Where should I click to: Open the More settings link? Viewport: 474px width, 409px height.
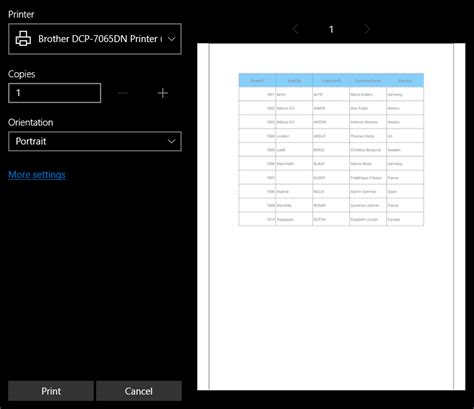tap(37, 175)
